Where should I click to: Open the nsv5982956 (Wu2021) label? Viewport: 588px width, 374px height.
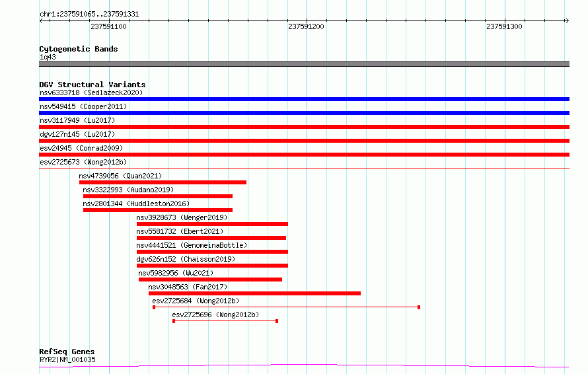pos(176,273)
